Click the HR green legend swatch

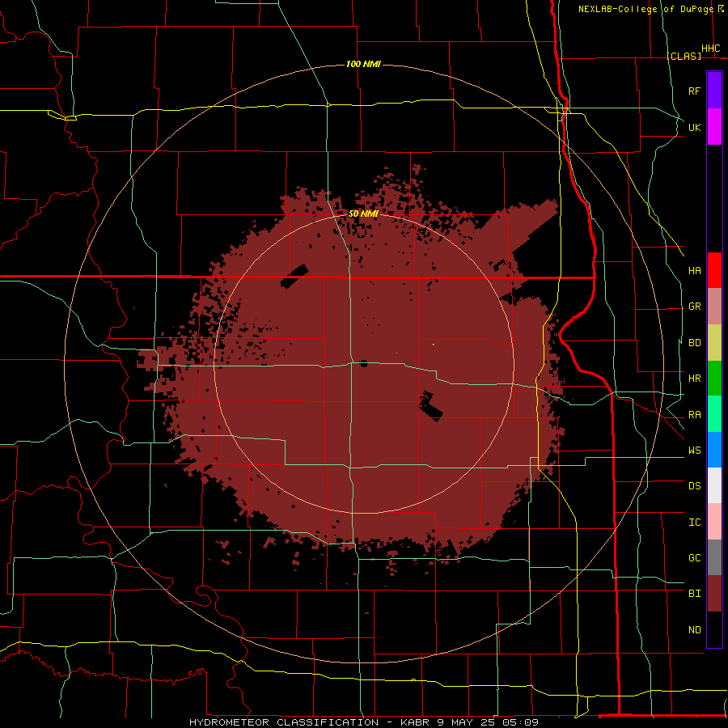(x=714, y=379)
